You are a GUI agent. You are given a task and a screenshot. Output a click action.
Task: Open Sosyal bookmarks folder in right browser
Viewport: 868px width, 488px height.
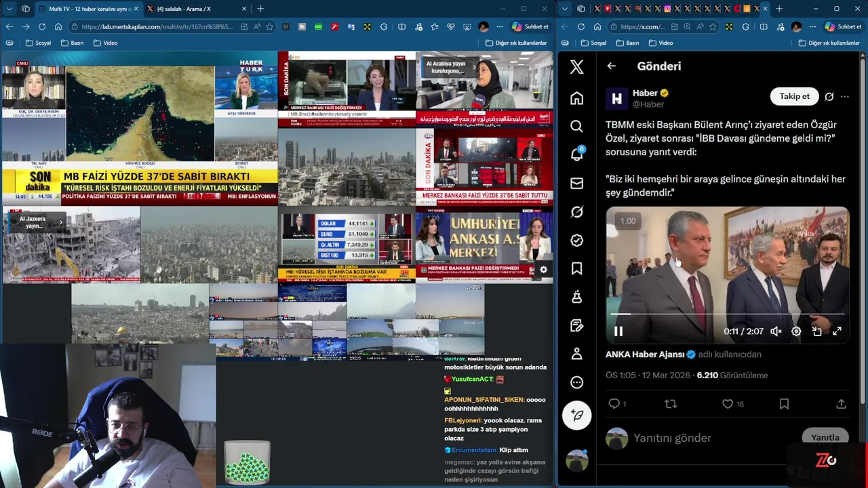click(x=593, y=43)
